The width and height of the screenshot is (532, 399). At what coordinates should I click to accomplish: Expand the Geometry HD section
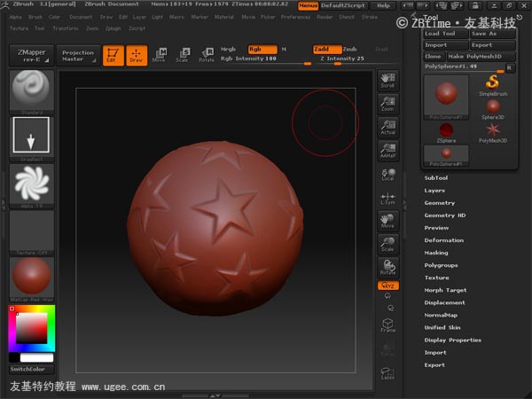(x=445, y=215)
